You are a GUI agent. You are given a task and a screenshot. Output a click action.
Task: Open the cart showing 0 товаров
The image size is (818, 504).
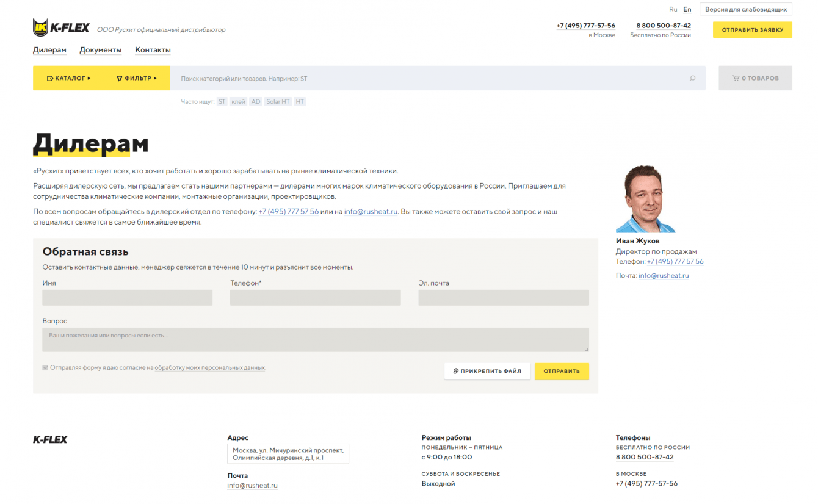click(x=755, y=78)
